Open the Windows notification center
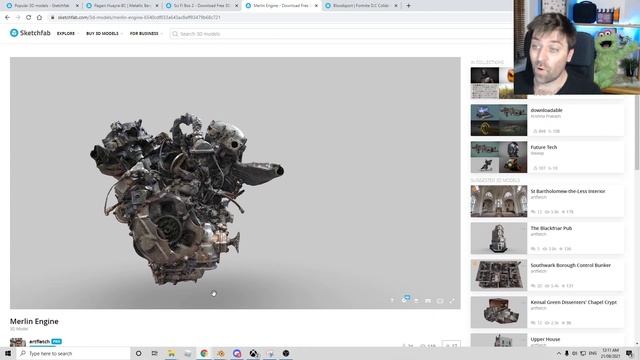 pyautogui.click(x=630, y=353)
